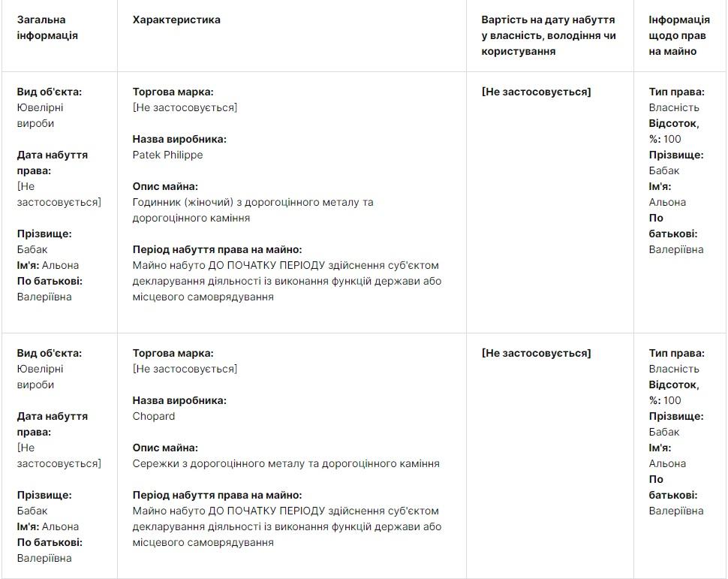Click the "Chopard" manufacturer name

pos(154,416)
